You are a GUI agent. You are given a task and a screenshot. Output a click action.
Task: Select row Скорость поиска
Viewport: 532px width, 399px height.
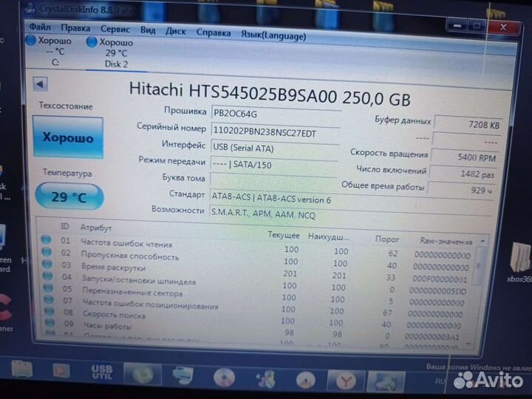click(258, 318)
